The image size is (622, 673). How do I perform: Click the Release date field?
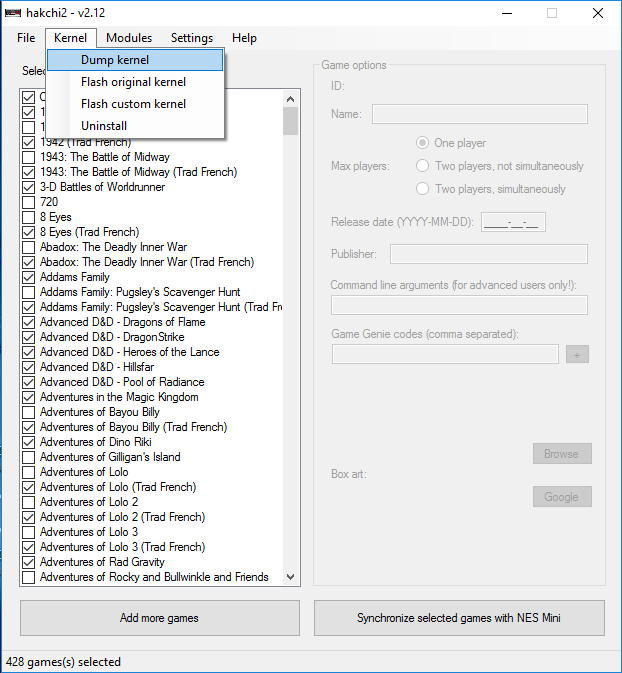(513, 222)
